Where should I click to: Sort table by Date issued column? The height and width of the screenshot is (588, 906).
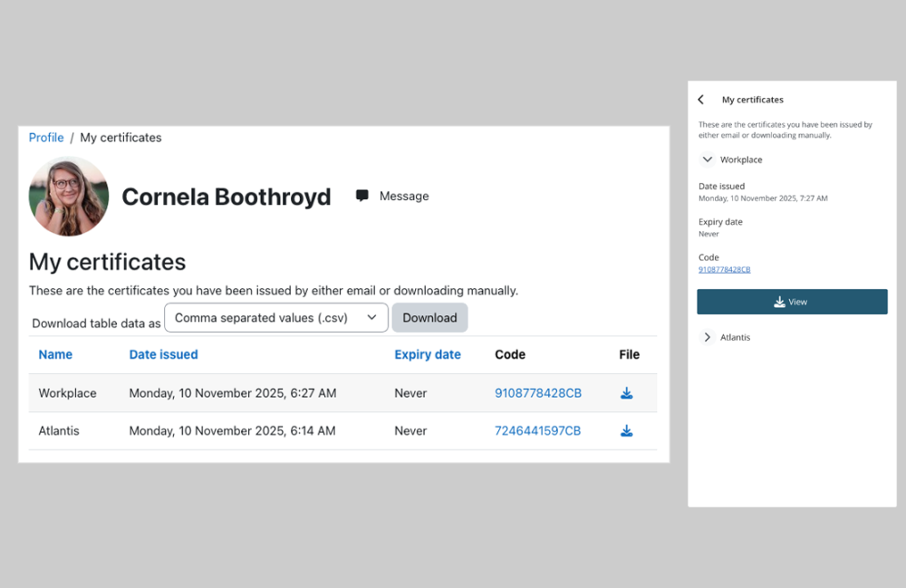click(x=163, y=355)
